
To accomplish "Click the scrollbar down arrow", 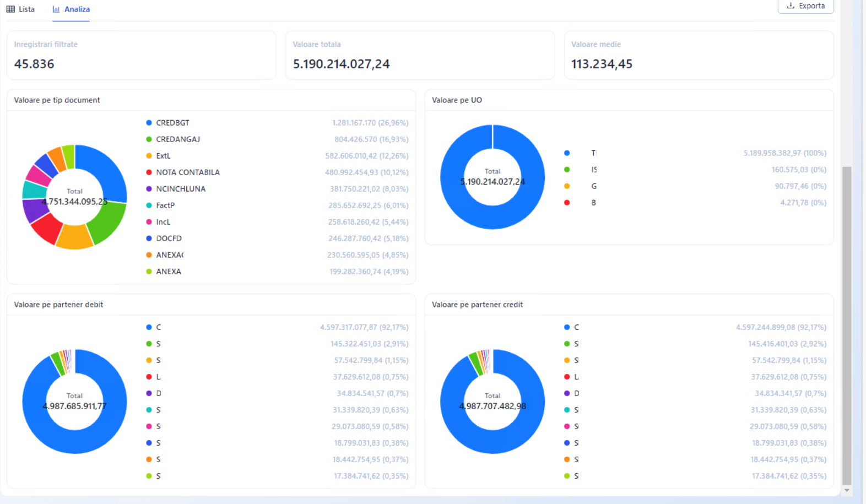I will [847, 490].
